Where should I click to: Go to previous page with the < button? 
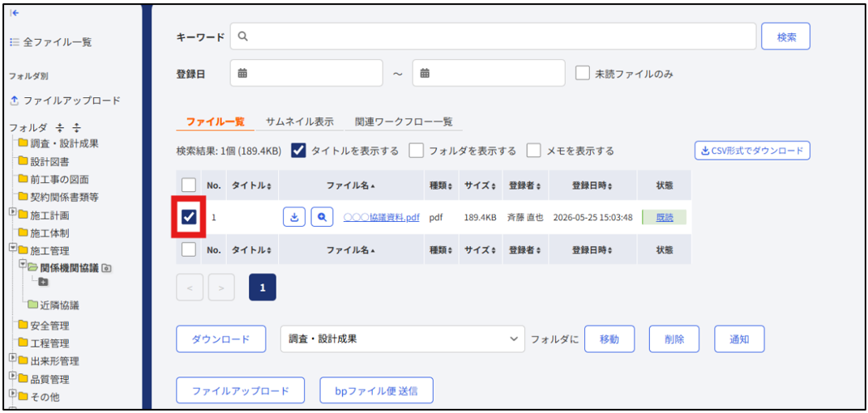coord(190,287)
